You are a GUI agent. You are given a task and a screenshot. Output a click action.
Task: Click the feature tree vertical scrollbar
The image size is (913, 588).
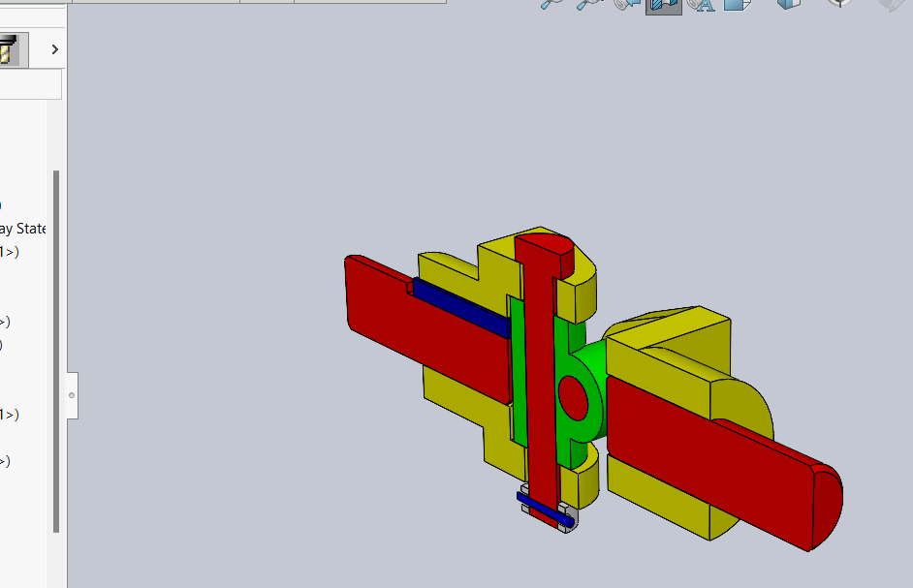(56, 351)
